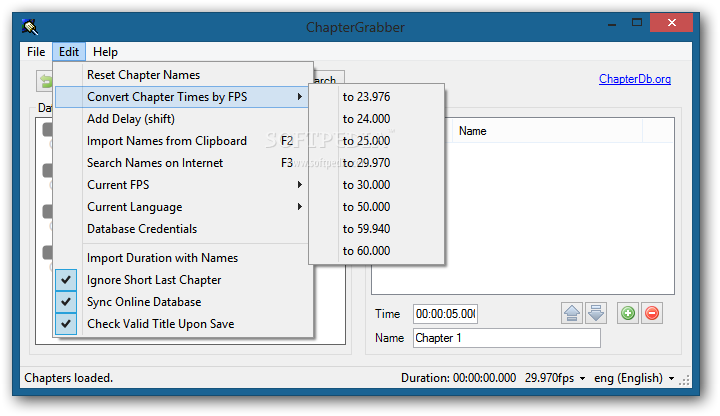Screen dimensions: 720x416
Task: Open the ChapterDb.org link
Action: coord(635,79)
